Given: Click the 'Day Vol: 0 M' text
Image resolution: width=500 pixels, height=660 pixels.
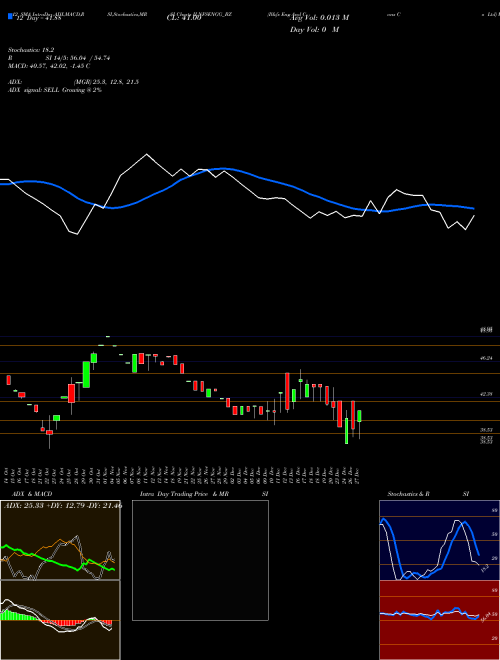Looking at the screenshot, I should point(314,30).
